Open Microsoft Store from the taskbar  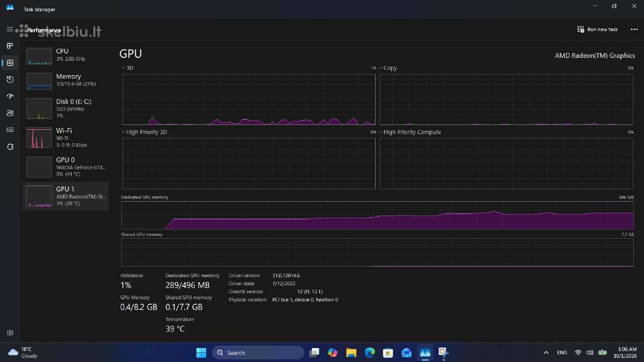coord(388,352)
